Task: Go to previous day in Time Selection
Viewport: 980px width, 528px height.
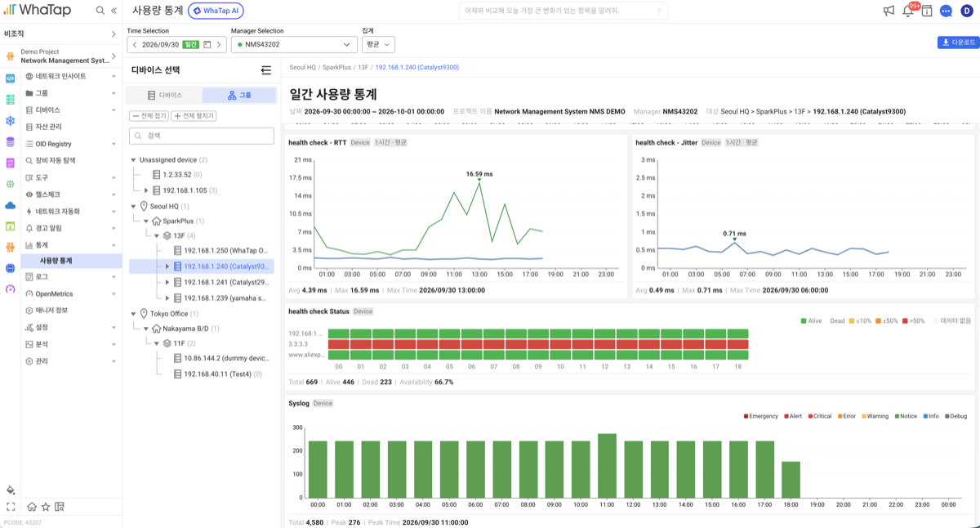Action: pyautogui.click(x=135, y=44)
